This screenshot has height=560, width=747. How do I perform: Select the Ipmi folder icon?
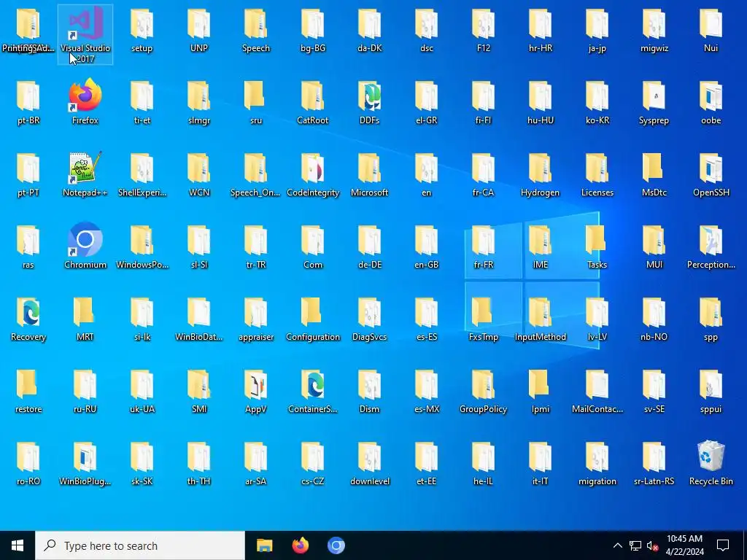[541, 391]
